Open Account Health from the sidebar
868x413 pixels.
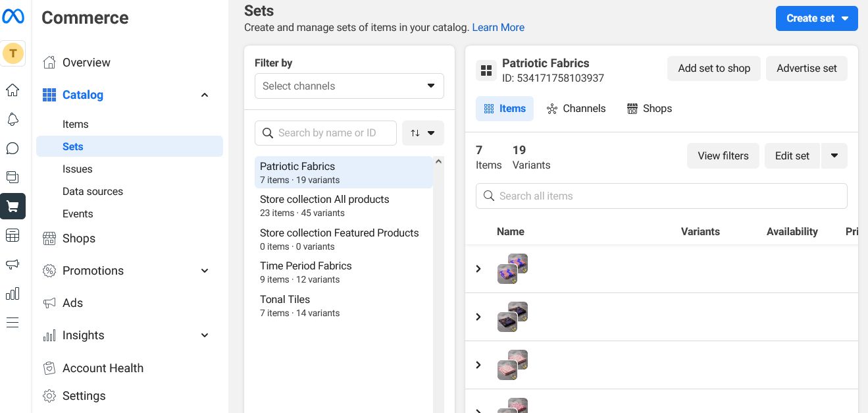coord(103,368)
